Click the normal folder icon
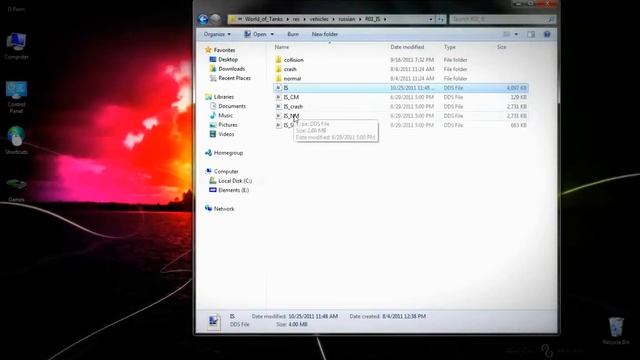This screenshot has height=360, width=640. coord(278,78)
